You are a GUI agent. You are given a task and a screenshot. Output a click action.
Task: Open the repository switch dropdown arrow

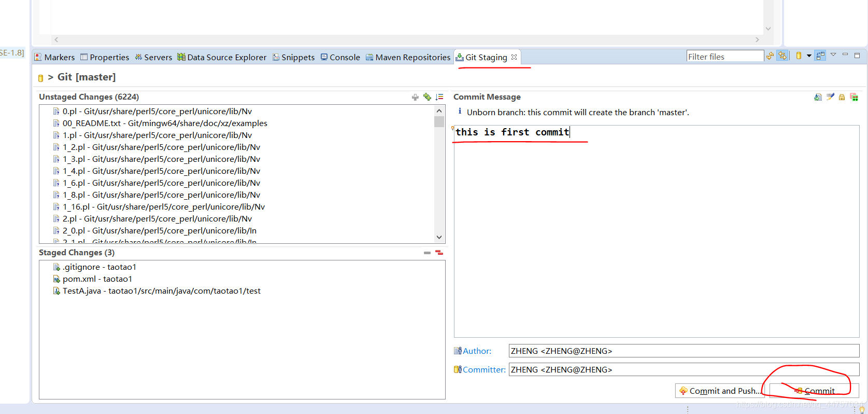click(x=809, y=56)
